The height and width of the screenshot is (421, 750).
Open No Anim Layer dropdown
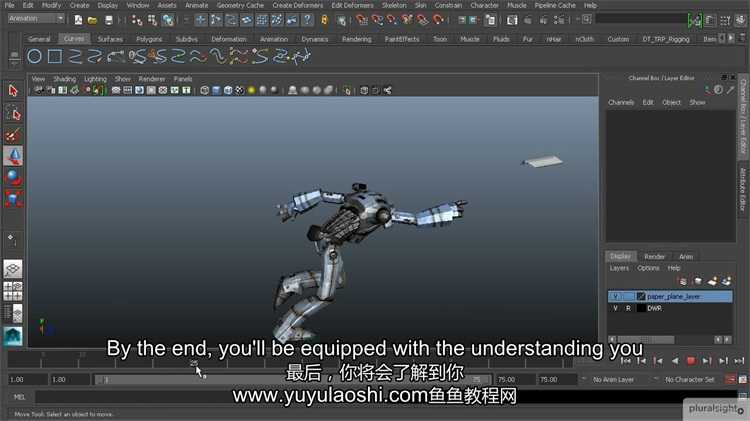(613, 379)
